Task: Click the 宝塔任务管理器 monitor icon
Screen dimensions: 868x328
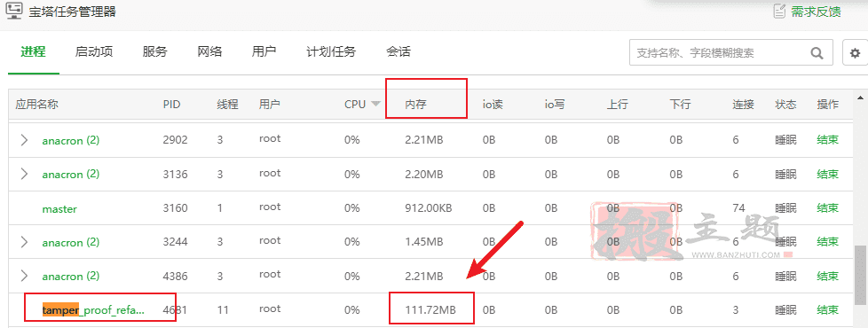Action: point(14,10)
